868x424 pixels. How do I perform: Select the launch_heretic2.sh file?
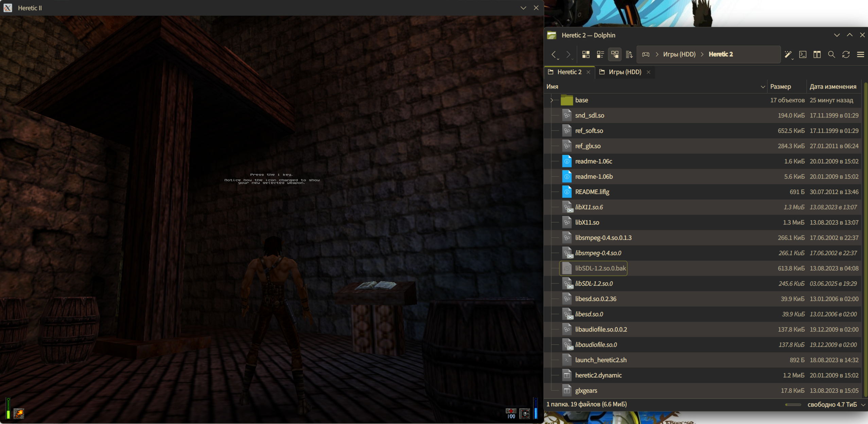tap(601, 360)
